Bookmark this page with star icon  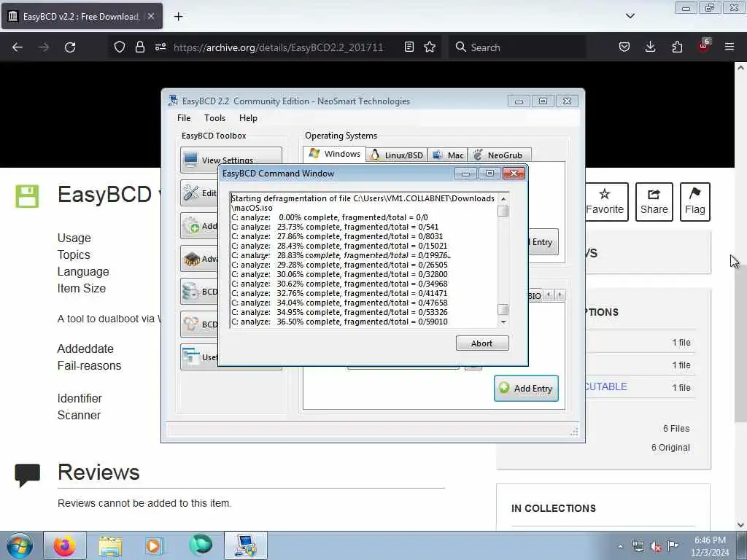(430, 47)
